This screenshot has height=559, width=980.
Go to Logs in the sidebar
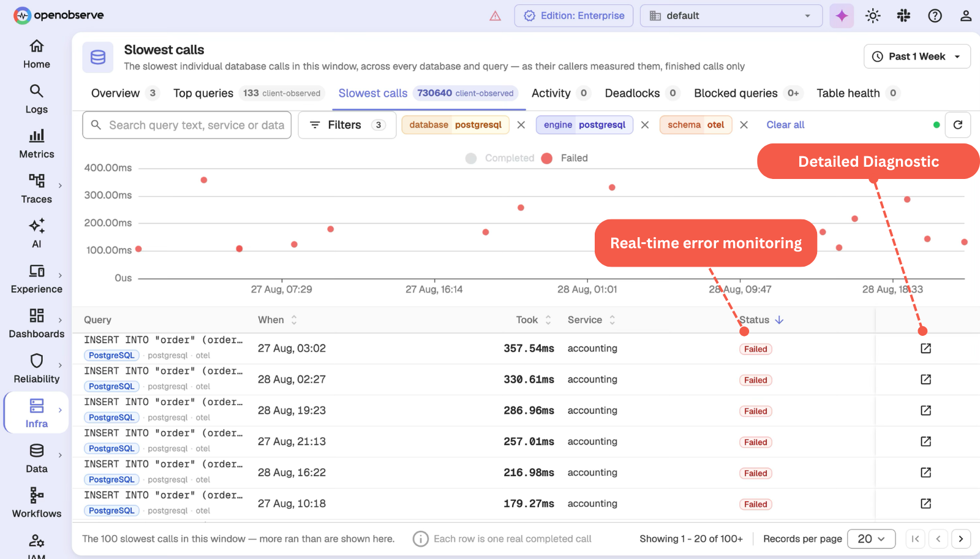point(37,99)
